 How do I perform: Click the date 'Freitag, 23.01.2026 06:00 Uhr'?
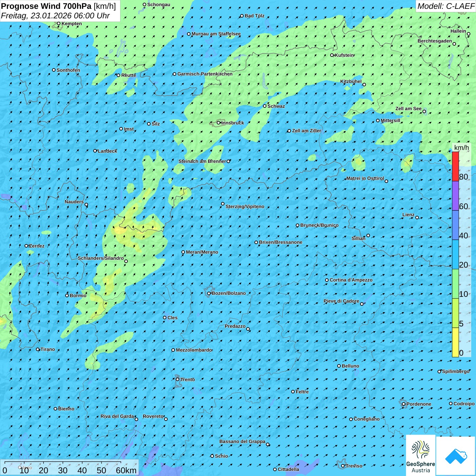tap(55, 16)
